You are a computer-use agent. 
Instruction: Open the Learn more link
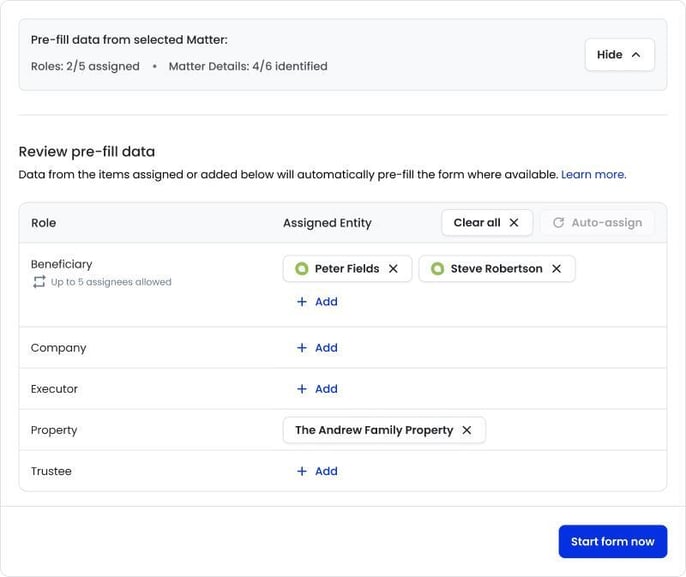point(593,174)
